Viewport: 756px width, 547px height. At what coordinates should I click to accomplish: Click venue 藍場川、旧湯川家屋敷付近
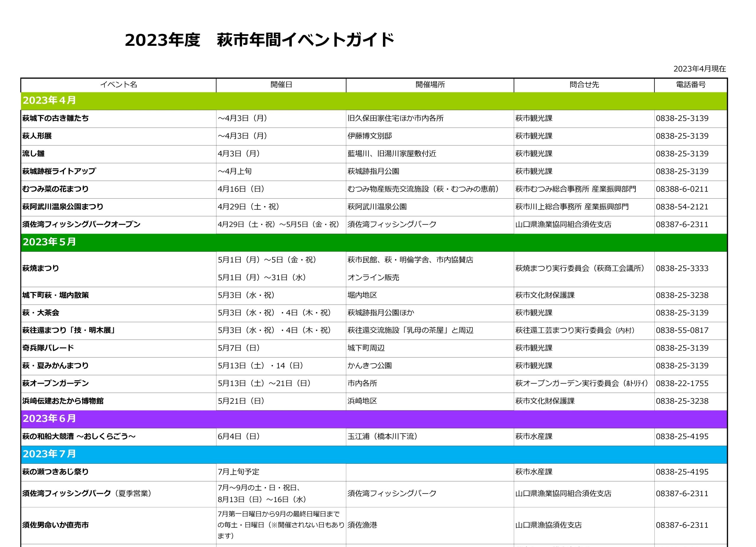pyautogui.click(x=392, y=154)
